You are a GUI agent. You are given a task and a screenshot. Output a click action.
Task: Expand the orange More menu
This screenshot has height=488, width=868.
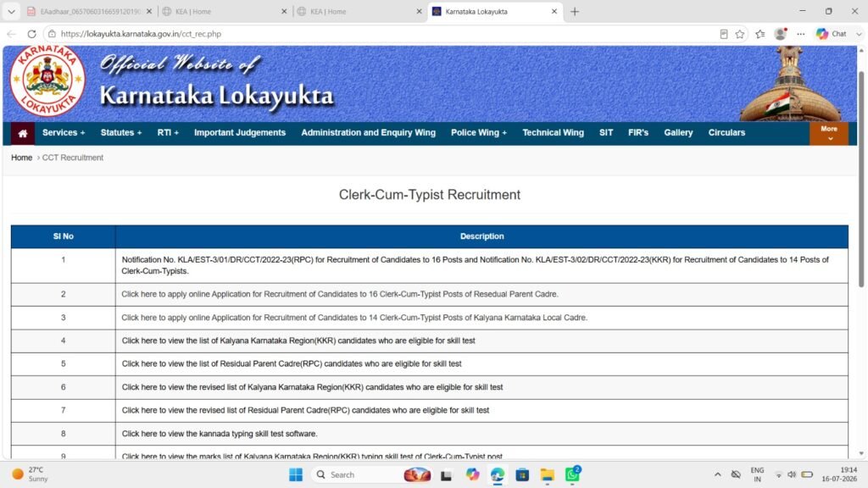(829, 133)
